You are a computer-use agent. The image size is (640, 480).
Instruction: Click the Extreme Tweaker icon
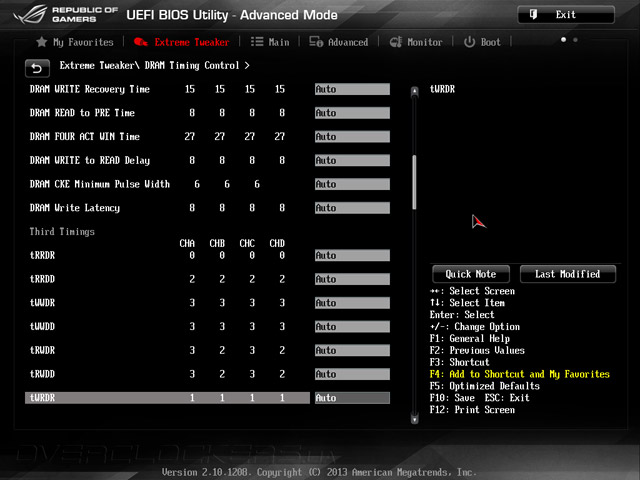[x=141, y=42]
